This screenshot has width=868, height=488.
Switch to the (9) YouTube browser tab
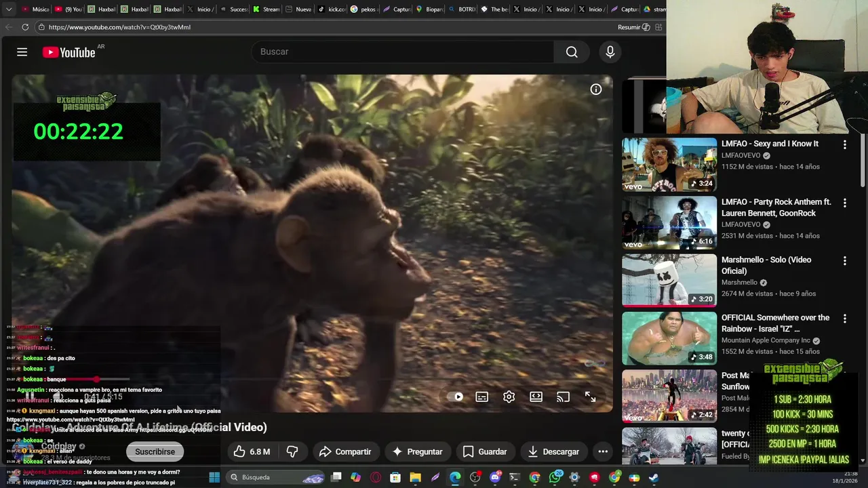[68, 9]
